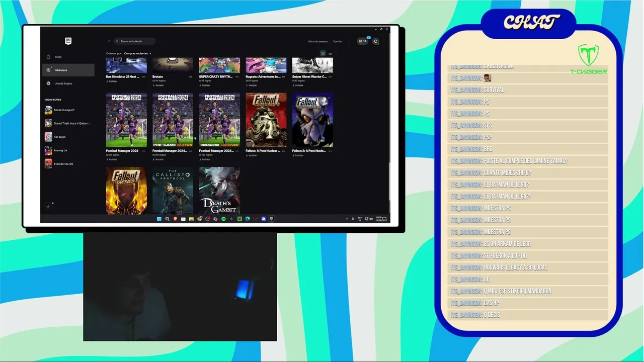Open the Death's Gambit cover
Viewport: 644px width, 362px height.
click(219, 191)
